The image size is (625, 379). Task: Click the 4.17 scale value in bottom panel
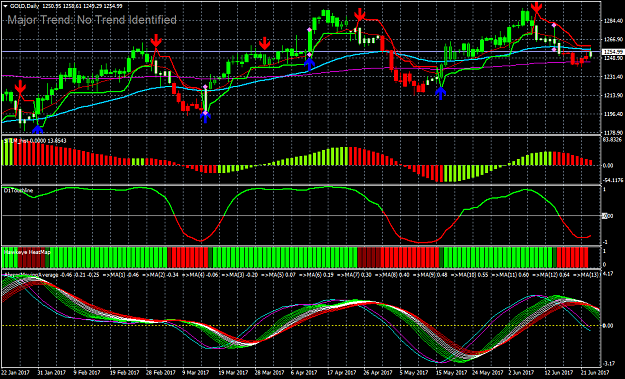609,274
